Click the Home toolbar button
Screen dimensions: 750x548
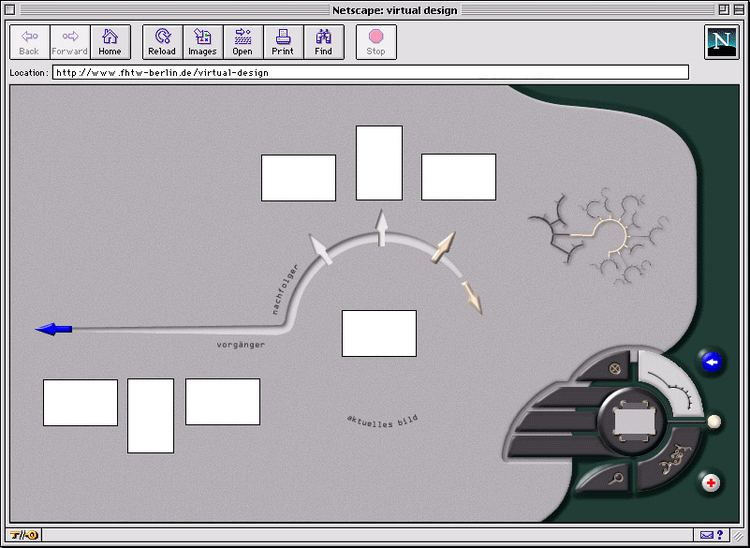(109, 42)
